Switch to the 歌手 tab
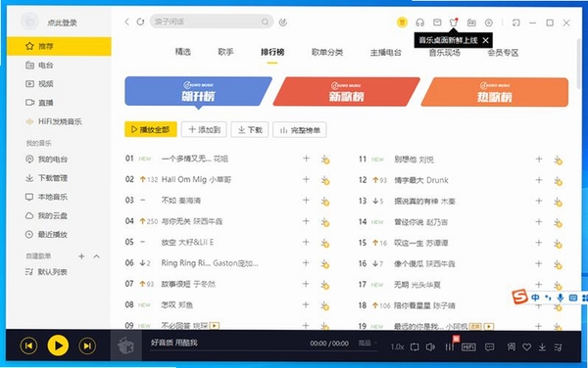This screenshot has width=588, height=368. 225,52
